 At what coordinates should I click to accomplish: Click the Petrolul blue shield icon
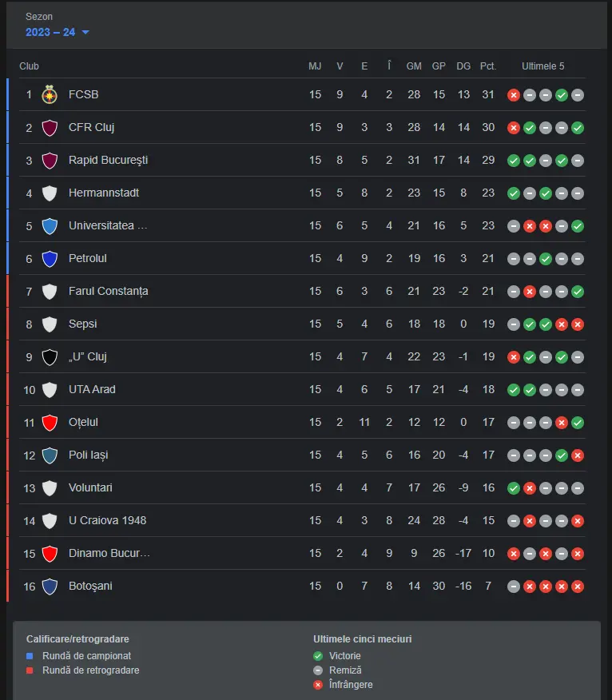[x=50, y=259]
